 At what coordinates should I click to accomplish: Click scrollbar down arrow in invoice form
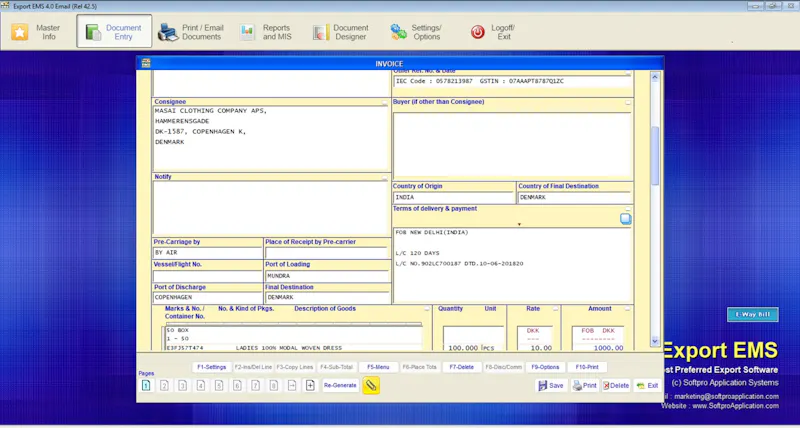point(655,341)
